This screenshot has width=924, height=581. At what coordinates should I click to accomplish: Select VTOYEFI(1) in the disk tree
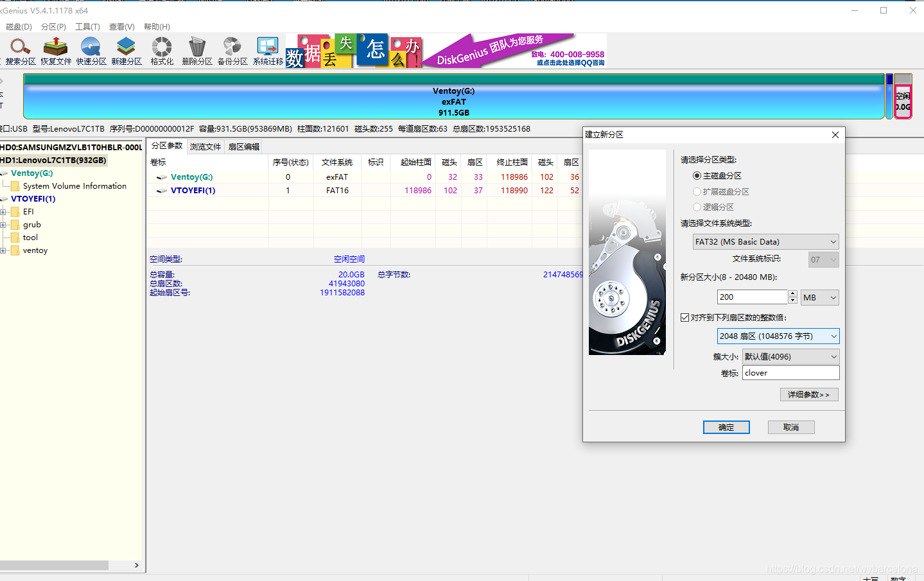point(33,199)
